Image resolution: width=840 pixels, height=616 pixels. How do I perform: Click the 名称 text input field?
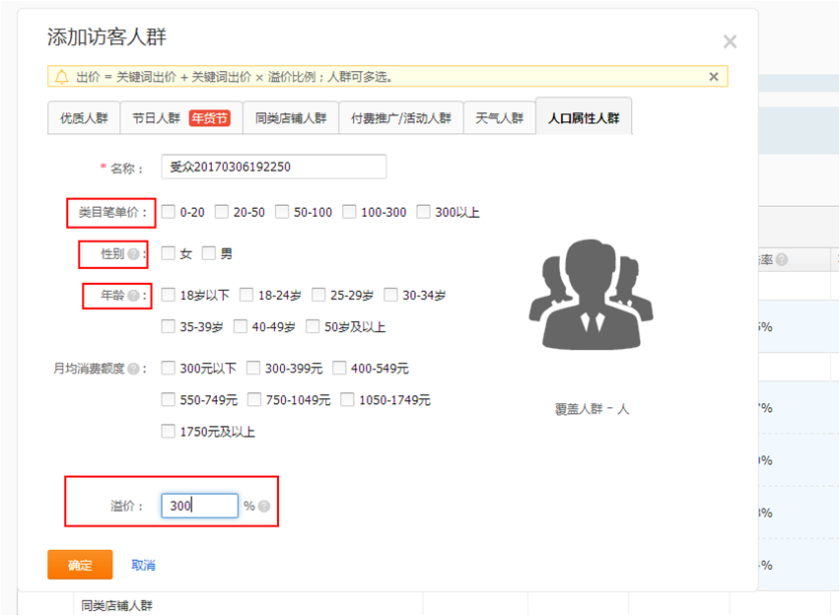pyautogui.click(x=273, y=167)
